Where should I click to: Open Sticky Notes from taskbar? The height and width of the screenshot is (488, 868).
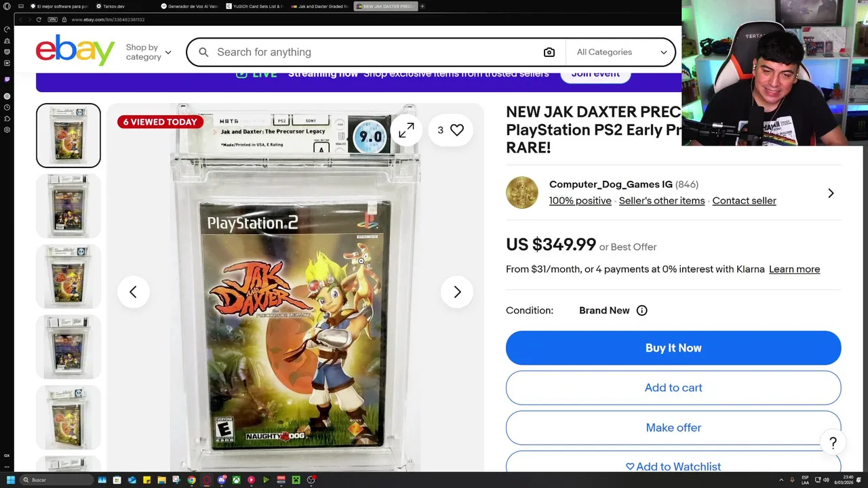pyautogui.click(x=146, y=480)
